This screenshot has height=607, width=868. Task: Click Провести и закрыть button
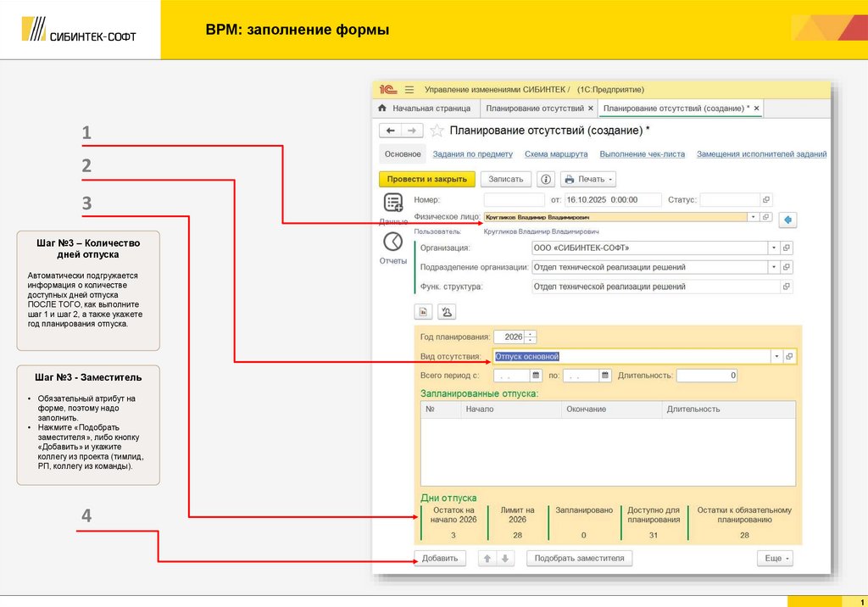point(426,179)
